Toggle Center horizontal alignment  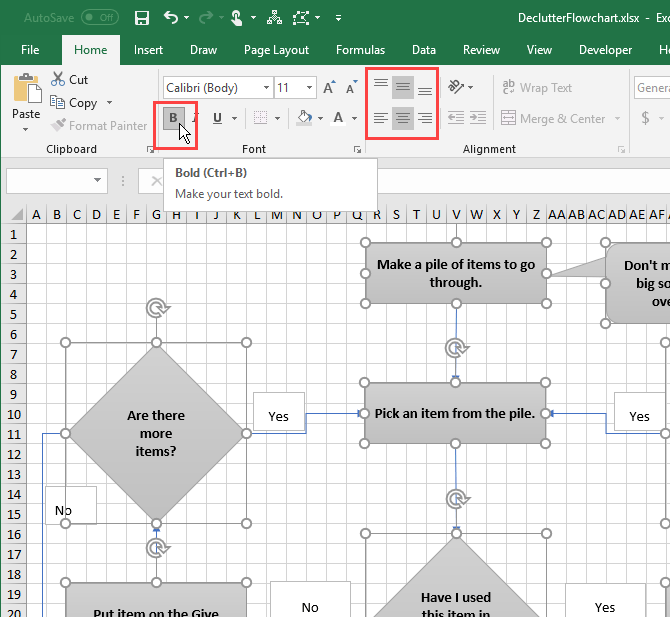click(403, 118)
